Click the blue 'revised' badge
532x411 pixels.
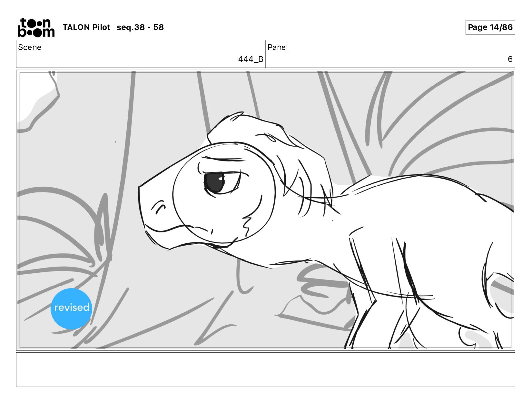coord(72,308)
